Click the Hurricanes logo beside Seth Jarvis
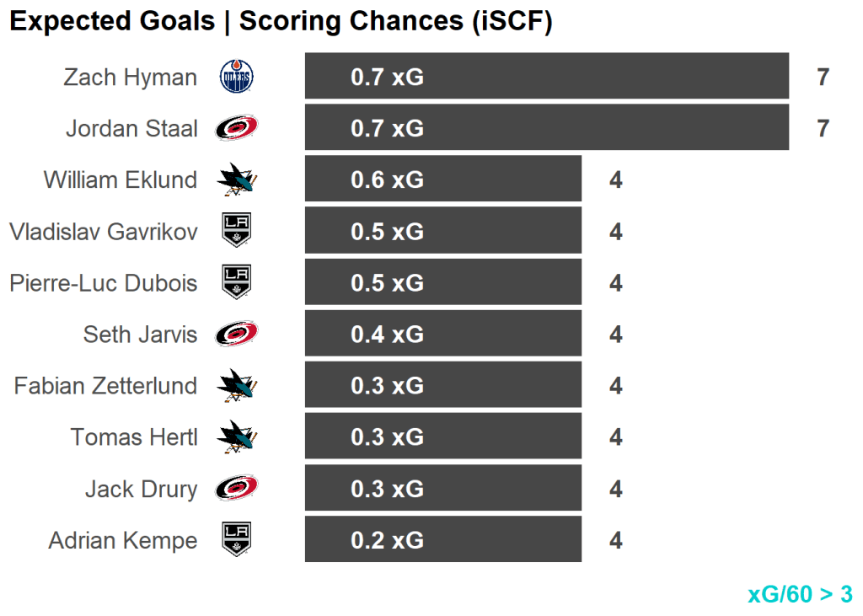 tap(236, 335)
